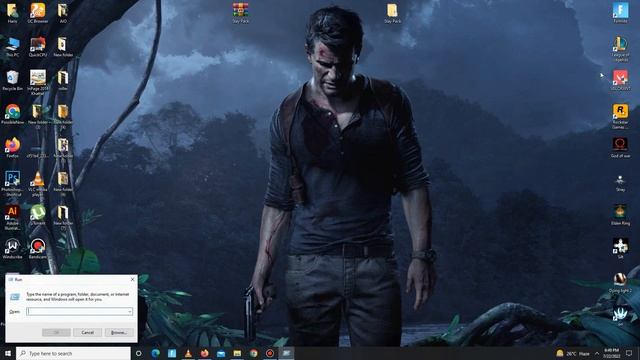Open the Google Chrome desktop shortcut
This screenshot has height=360, width=640.
[x=12, y=114]
